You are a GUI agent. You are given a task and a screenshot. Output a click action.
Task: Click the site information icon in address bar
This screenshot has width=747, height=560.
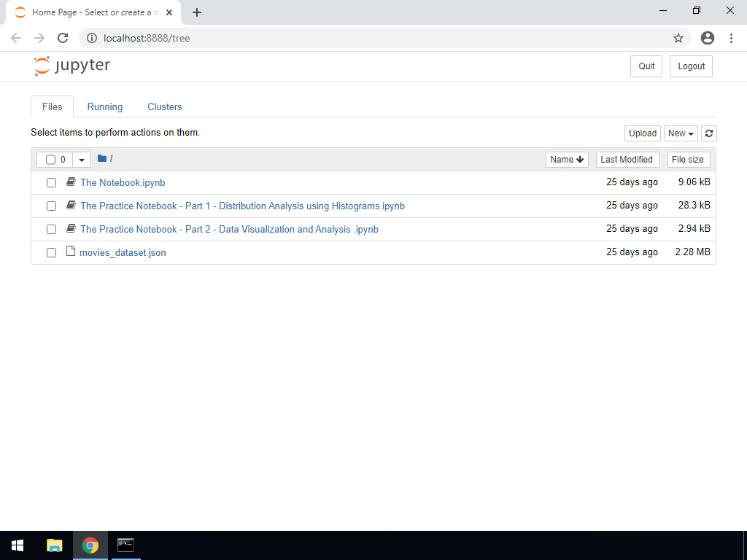tap(92, 38)
